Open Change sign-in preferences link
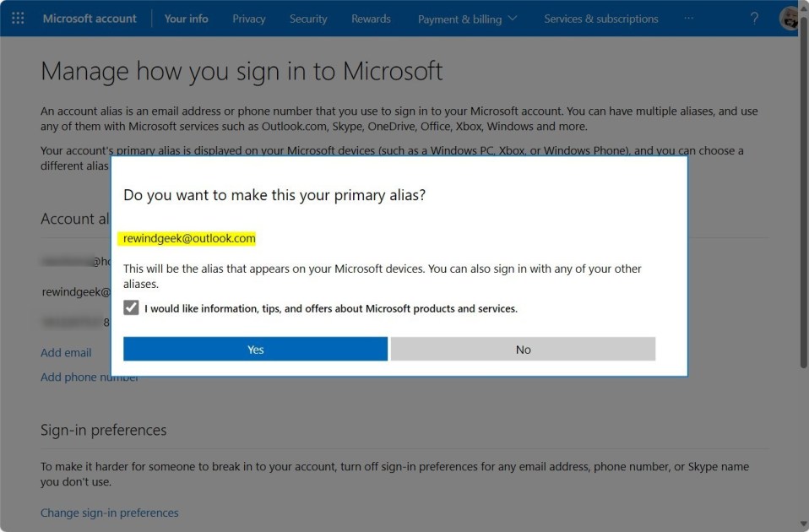This screenshot has width=809, height=532. (x=110, y=513)
